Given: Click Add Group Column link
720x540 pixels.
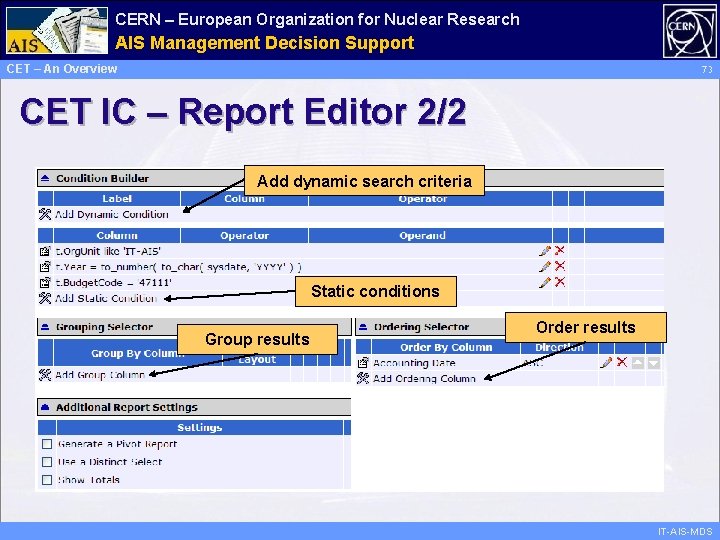Looking at the screenshot, I should coord(100,375).
